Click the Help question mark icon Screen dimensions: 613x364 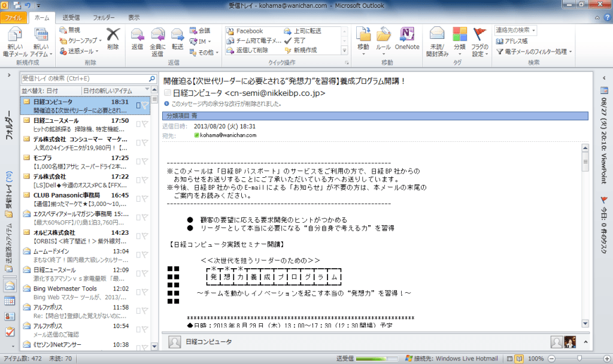tap(608, 17)
